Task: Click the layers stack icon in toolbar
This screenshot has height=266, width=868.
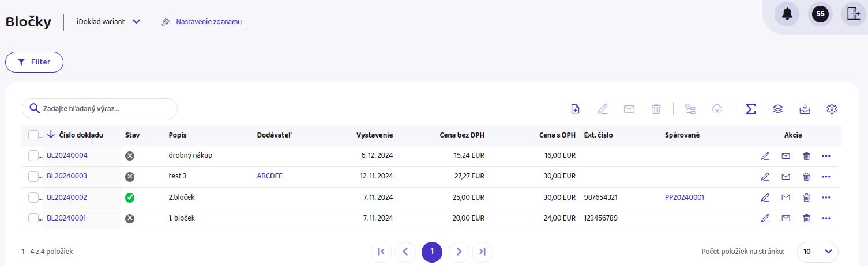Action: point(777,109)
